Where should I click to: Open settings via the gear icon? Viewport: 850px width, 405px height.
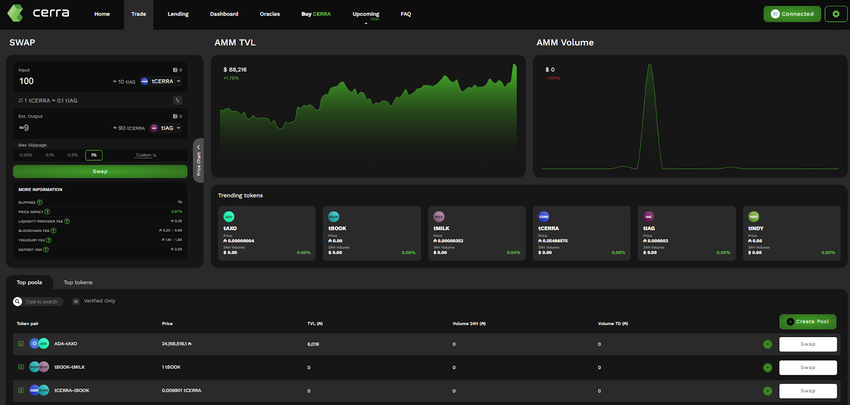836,14
